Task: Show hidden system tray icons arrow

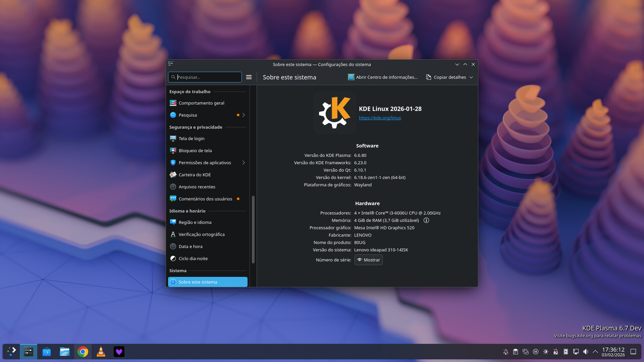Action: (x=595, y=352)
